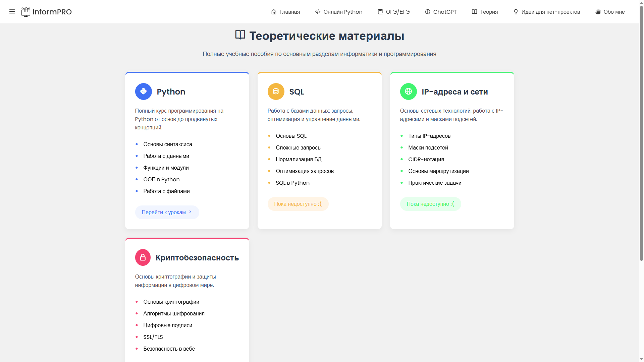The height and width of the screenshot is (362, 644).
Task: Open the ОГЭ/ЕГЭ menu item
Action: 394,12
